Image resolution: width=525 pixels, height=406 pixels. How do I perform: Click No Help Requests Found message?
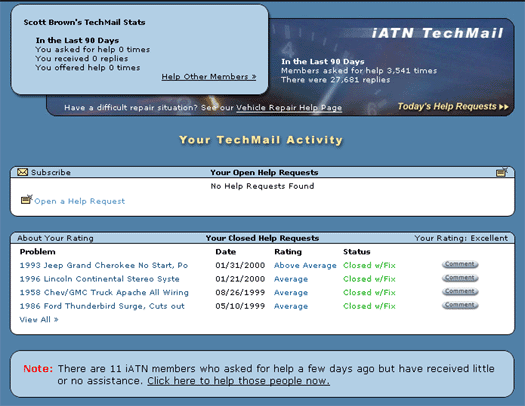(262, 186)
